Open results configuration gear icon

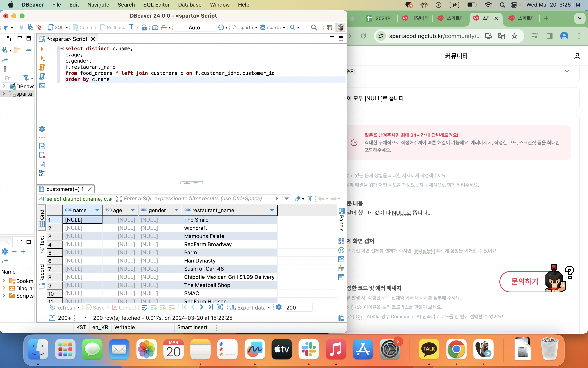(x=279, y=307)
